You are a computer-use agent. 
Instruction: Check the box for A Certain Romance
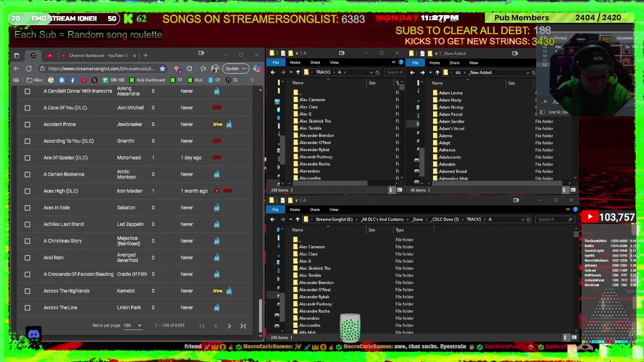pos(28,174)
